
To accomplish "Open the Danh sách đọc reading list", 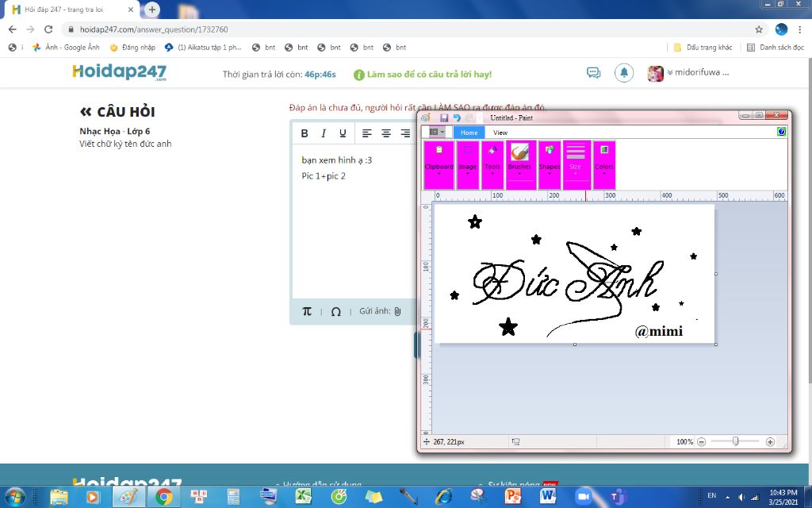I will pyautogui.click(x=776, y=47).
